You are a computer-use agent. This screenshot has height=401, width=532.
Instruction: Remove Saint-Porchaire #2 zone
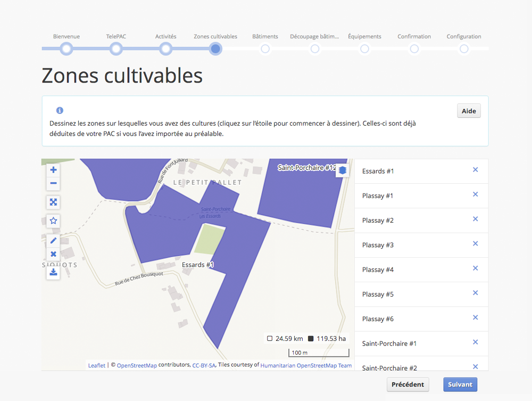point(475,367)
